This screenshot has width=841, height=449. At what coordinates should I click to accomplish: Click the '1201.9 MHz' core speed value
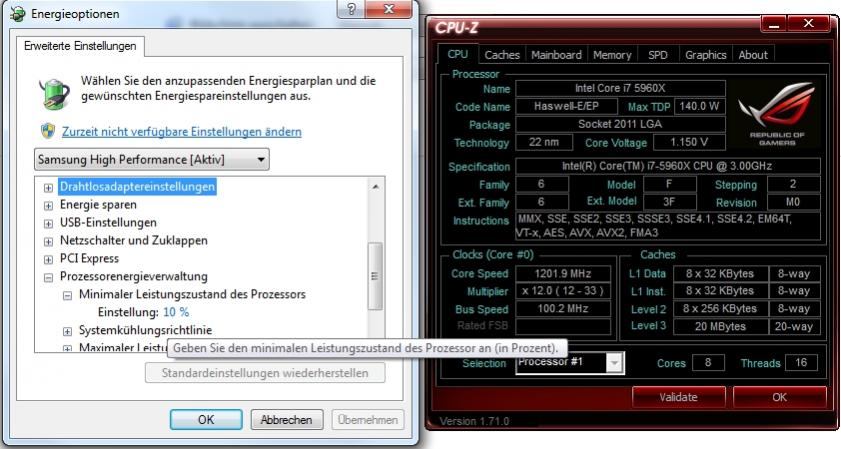pos(563,274)
